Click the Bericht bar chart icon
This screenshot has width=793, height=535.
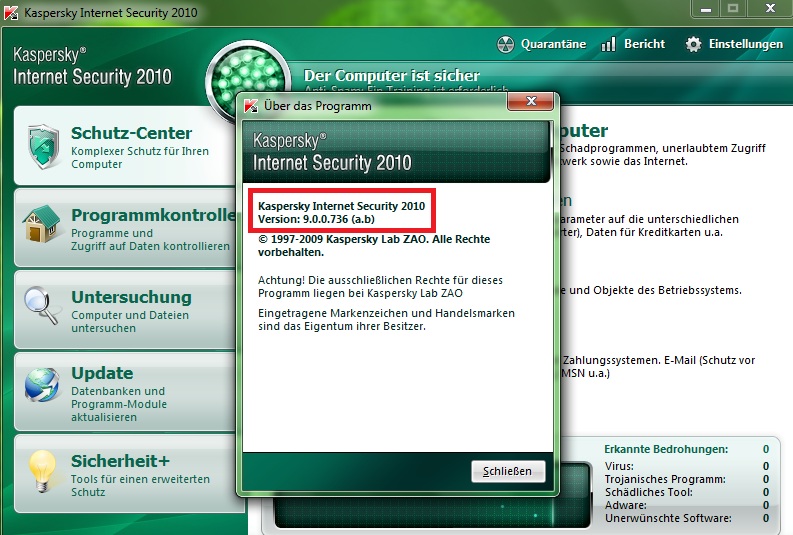click(x=608, y=44)
